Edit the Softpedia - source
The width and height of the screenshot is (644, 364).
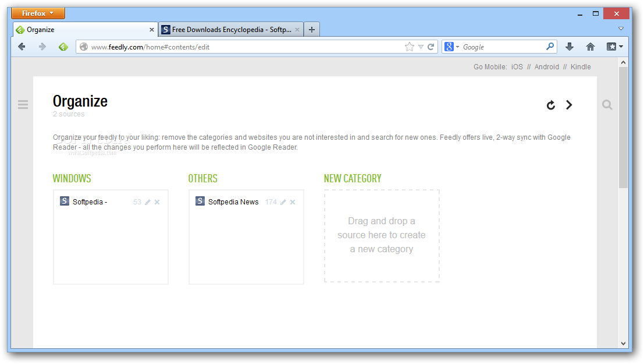tap(147, 202)
